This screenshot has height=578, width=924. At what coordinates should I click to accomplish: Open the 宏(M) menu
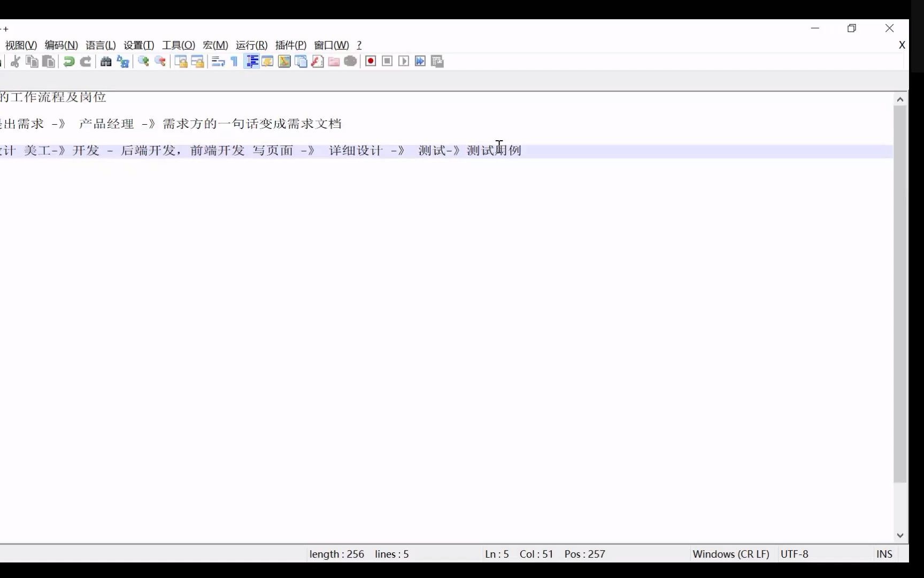pyautogui.click(x=215, y=45)
